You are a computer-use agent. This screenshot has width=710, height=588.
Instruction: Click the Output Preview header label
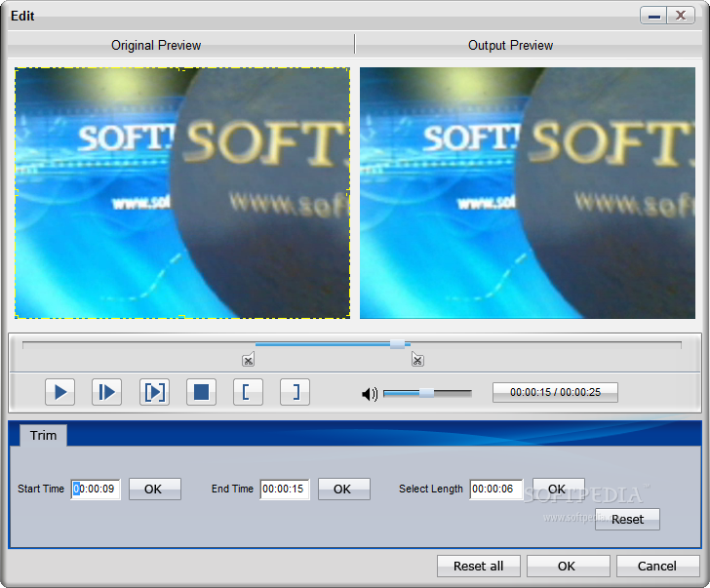(510, 45)
